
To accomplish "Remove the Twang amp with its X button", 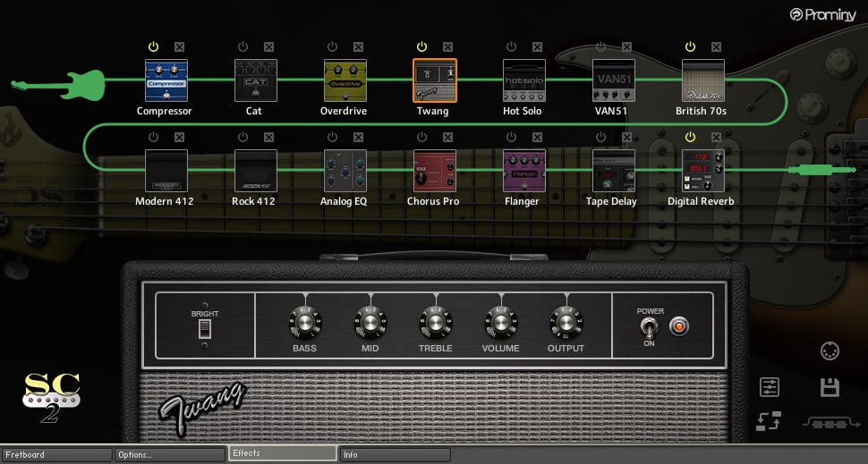I will pos(447,47).
